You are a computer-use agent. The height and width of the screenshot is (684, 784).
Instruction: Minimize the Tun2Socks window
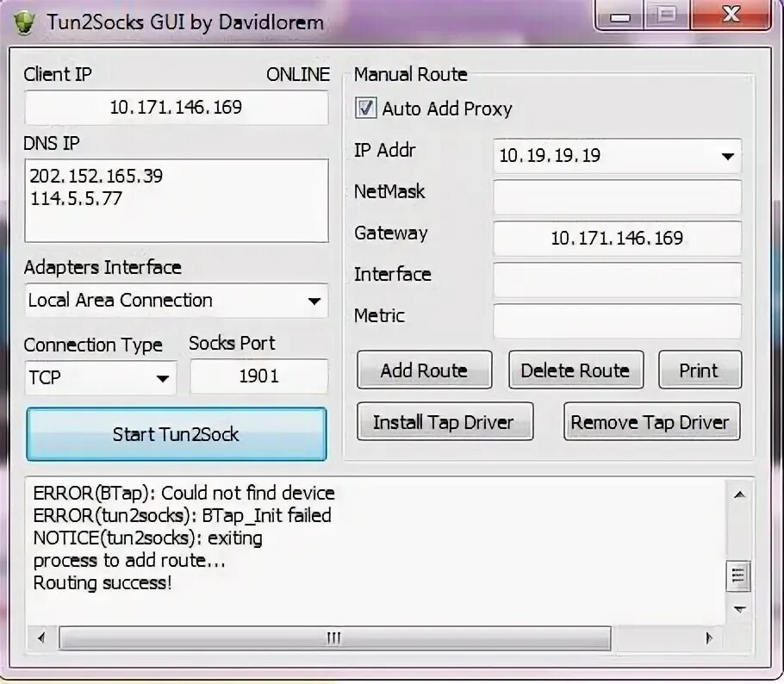click(x=620, y=16)
